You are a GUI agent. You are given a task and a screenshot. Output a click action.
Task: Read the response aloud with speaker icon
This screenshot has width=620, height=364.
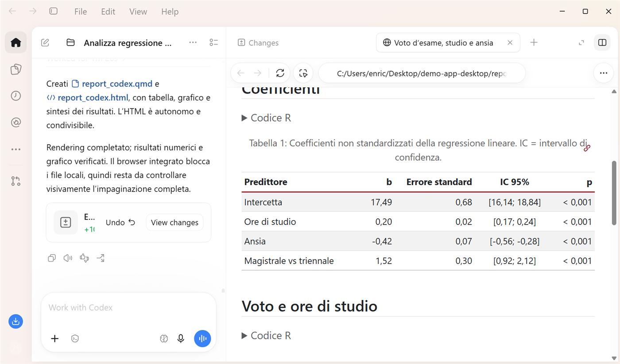click(x=68, y=258)
